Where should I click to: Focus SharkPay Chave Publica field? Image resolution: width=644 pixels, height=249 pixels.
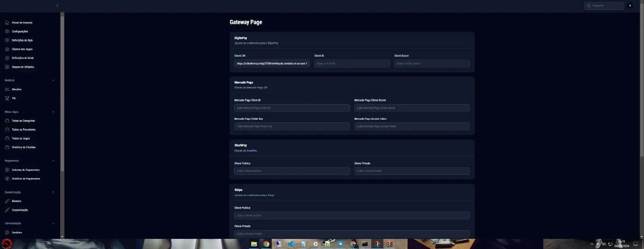(292, 171)
